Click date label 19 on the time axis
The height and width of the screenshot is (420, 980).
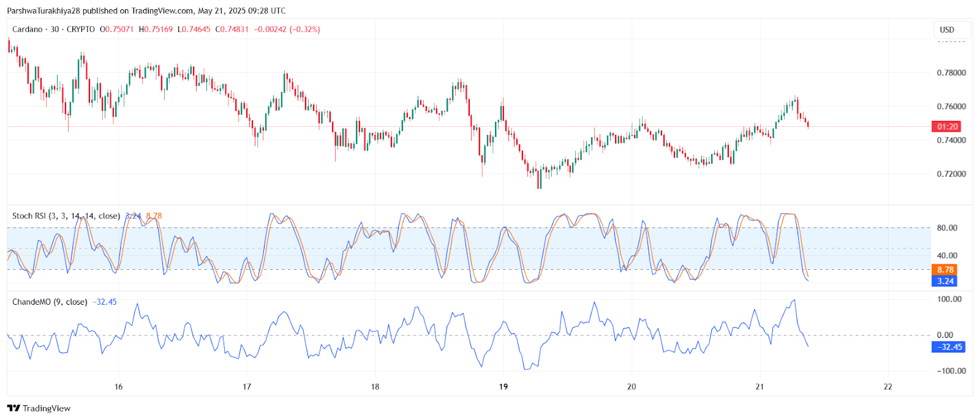503,386
